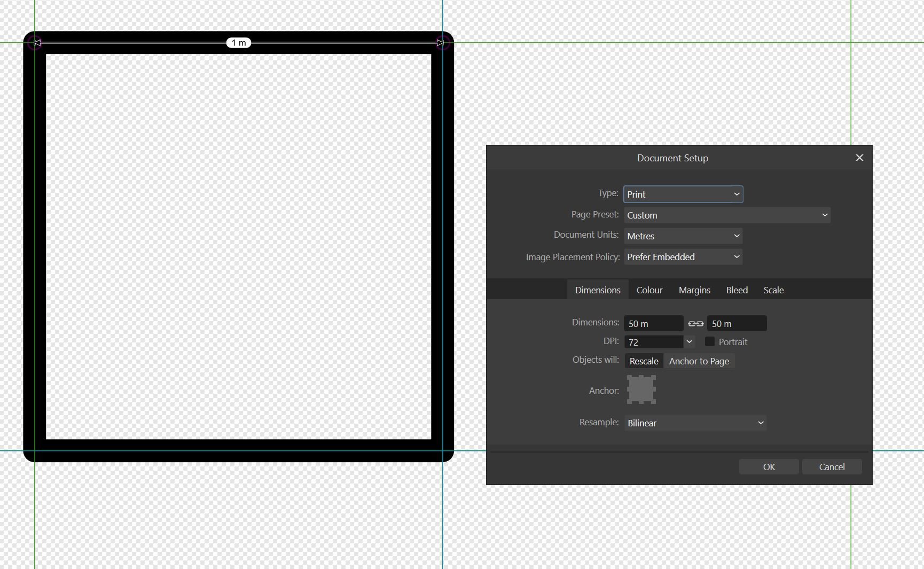Open the Image Placement Policy dropdown
Screen dimensions: 924x569
click(683, 256)
